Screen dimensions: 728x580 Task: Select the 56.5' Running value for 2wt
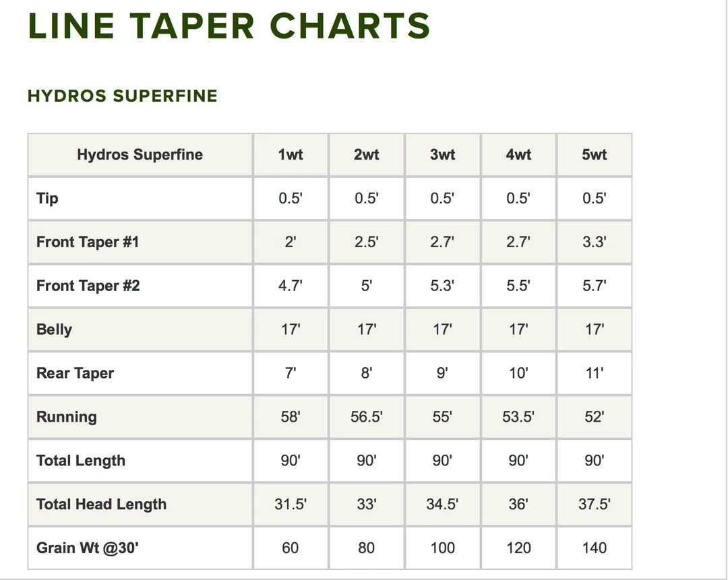pyautogui.click(x=366, y=417)
